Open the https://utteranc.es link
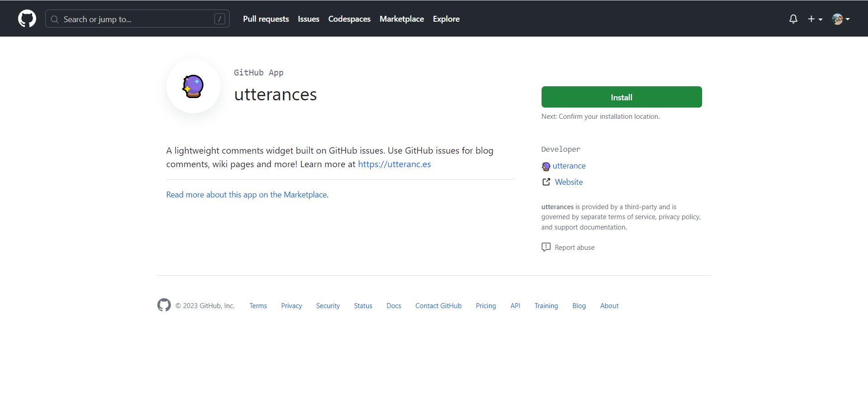The image size is (868, 403). tap(394, 164)
